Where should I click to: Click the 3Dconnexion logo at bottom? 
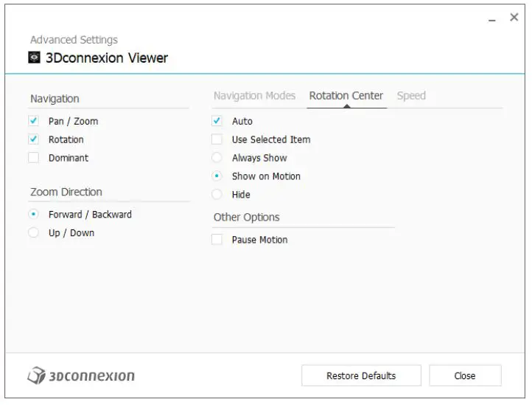(81, 375)
